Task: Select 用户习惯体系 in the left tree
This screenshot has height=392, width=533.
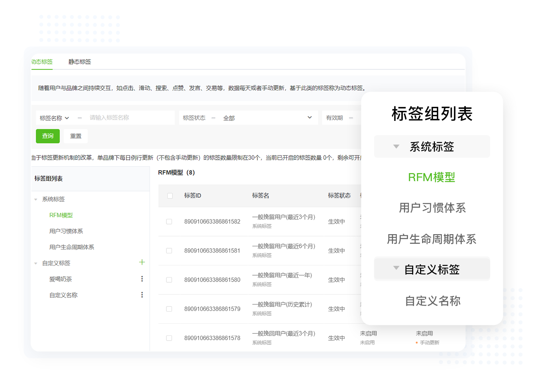Action: click(x=66, y=231)
